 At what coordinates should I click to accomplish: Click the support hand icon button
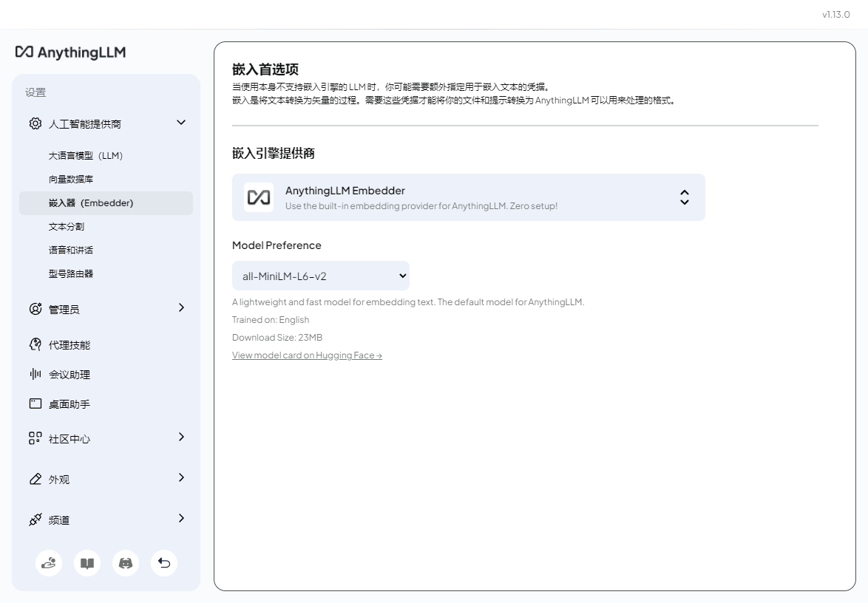[x=49, y=563]
